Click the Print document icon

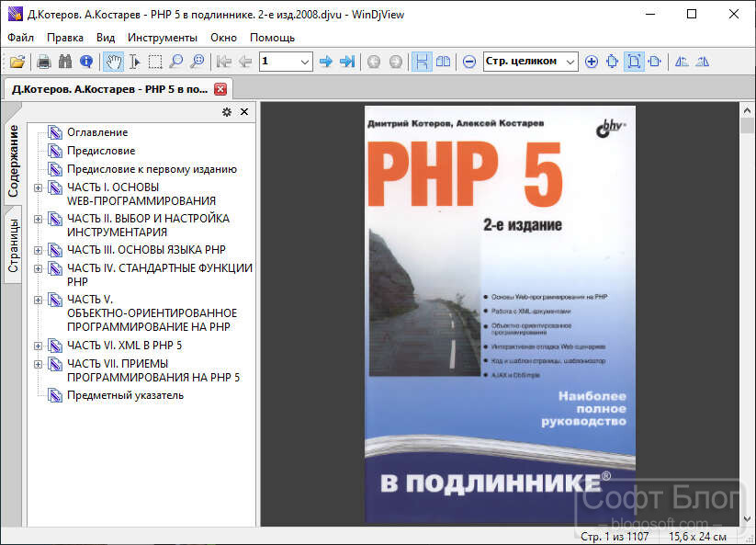point(44,62)
